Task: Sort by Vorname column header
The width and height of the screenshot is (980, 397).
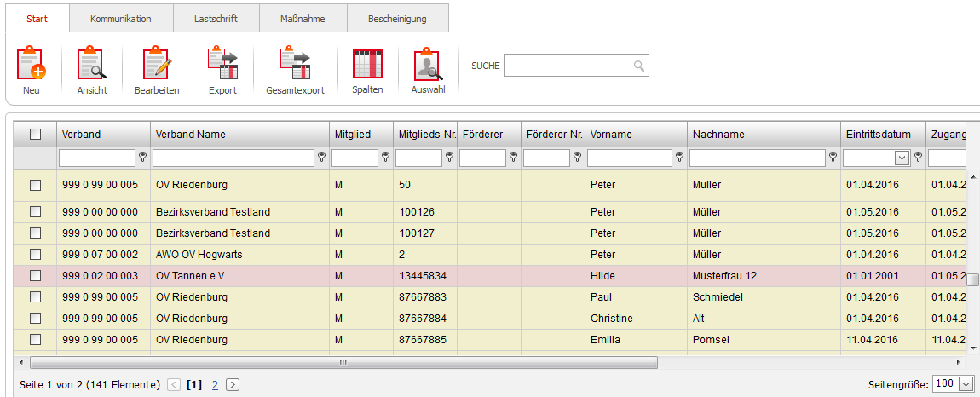Action: [x=637, y=135]
